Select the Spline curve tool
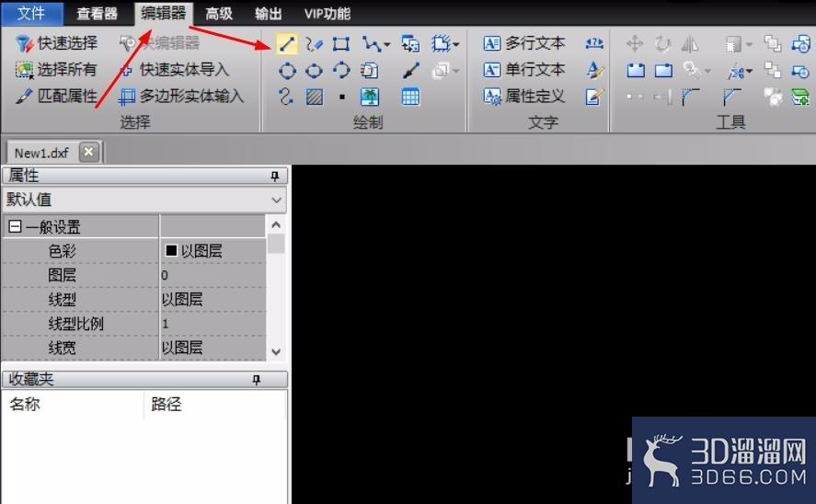 [x=286, y=97]
